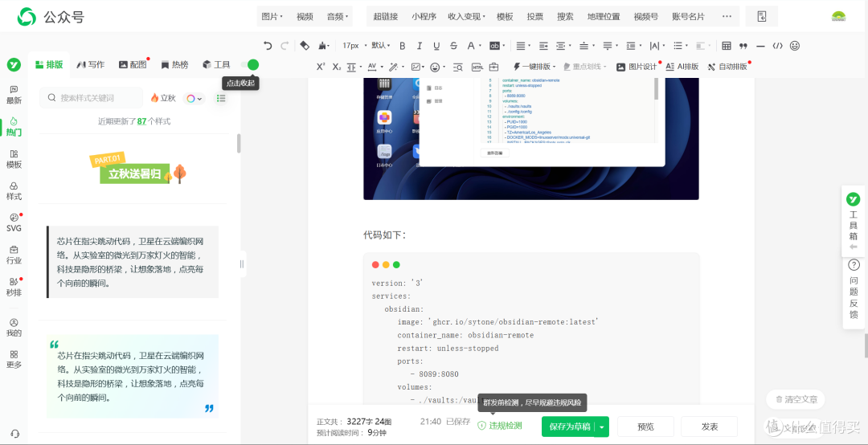
Task: Expand the 音频 dropdown menu
Action: pyautogui.click(x=338, y=17)
